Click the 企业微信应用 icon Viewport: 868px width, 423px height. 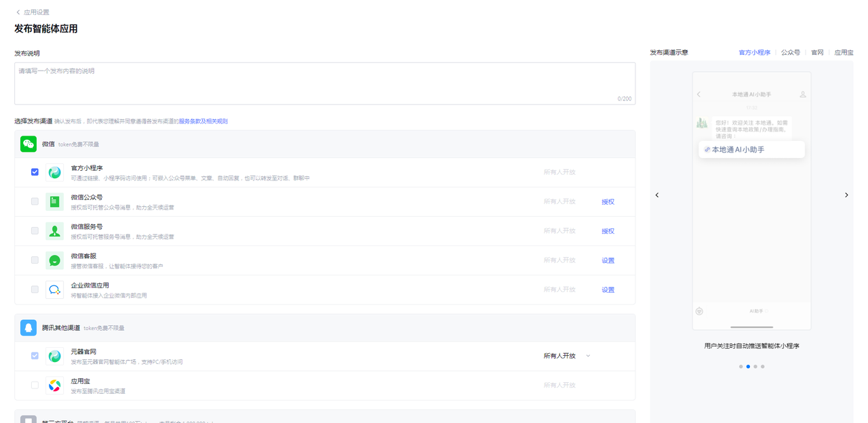pos(55,289)
